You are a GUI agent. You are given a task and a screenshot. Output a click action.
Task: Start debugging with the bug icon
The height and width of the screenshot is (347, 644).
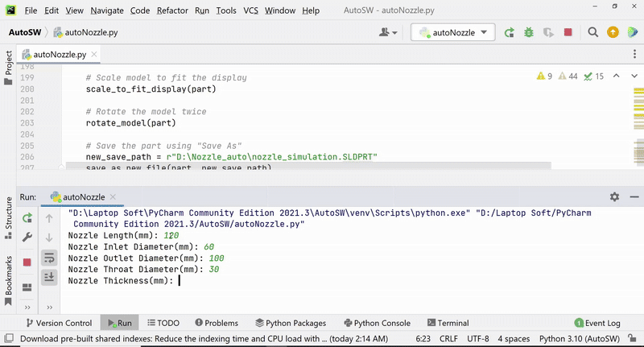pos(529,32)
